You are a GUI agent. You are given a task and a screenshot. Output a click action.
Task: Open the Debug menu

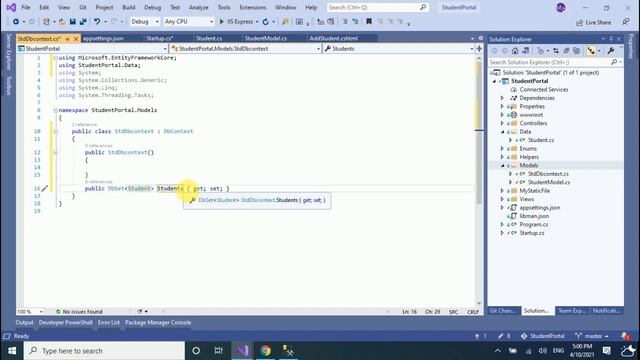tap(153, 7)
